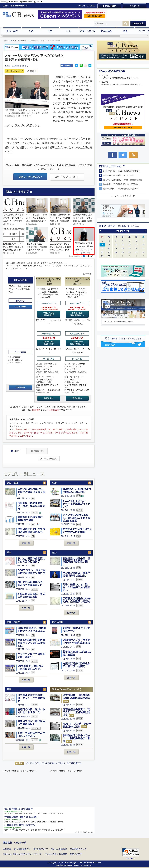Viewport: 149px width, 868px height.
Task: Click RSS icon for 新商品情報 category
Action: pos(90,622)
